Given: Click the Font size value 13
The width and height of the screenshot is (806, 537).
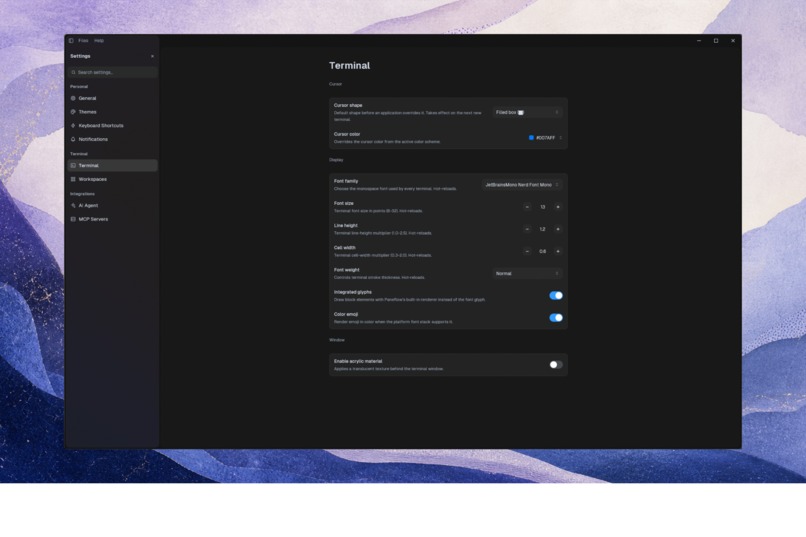Looking at the screenshot, I should (x=542, y=207).
